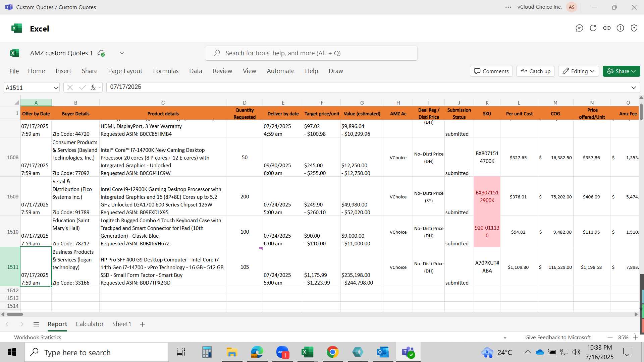This screenshot has height=362, width=644.
Task: Click the 85% zoom level
Action: [x=623, y=337]
